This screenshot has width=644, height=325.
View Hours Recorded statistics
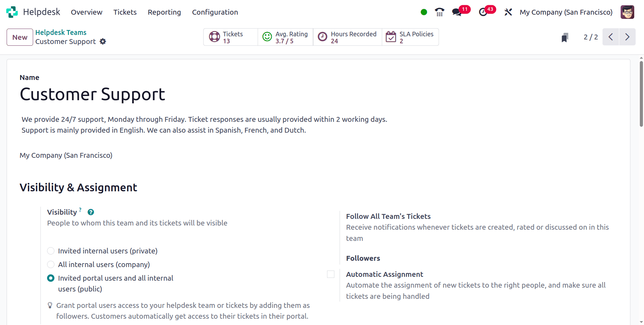click(x=347, y=37)
